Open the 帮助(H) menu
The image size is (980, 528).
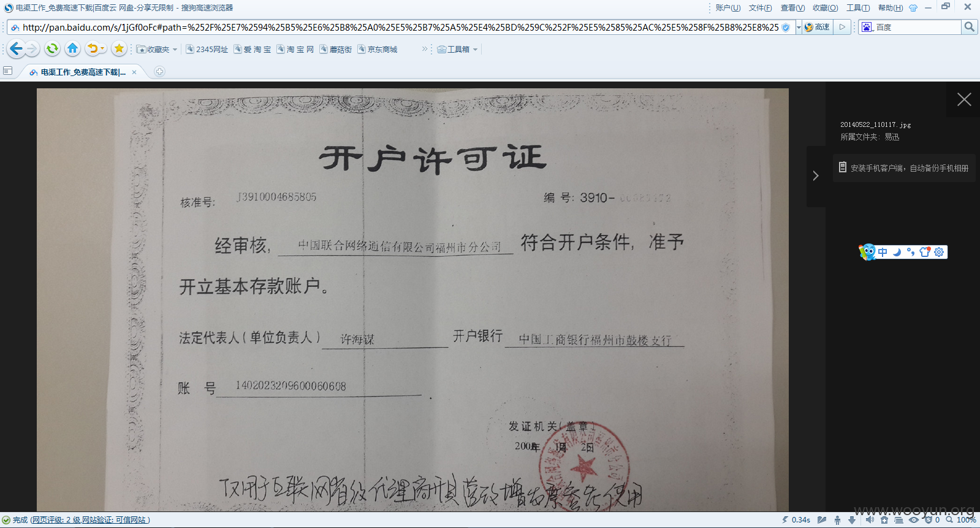pyautogui.click(x=891, y=8)
